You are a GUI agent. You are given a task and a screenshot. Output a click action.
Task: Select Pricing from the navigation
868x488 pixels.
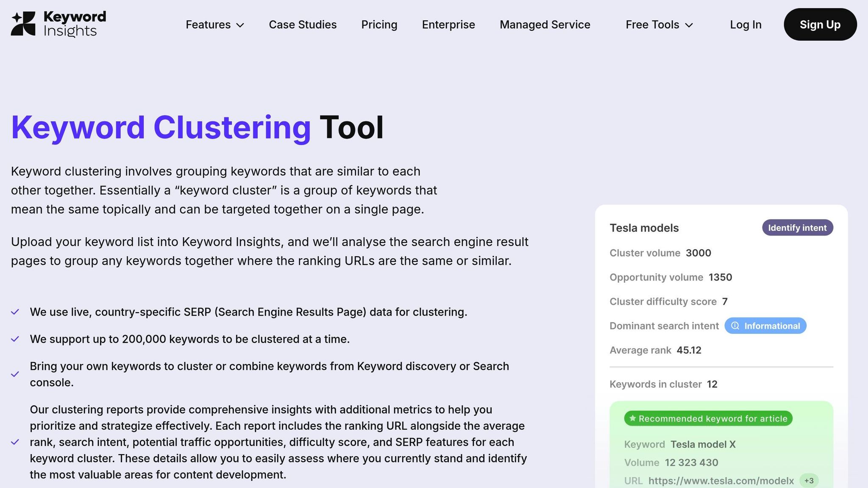[379, 25]
